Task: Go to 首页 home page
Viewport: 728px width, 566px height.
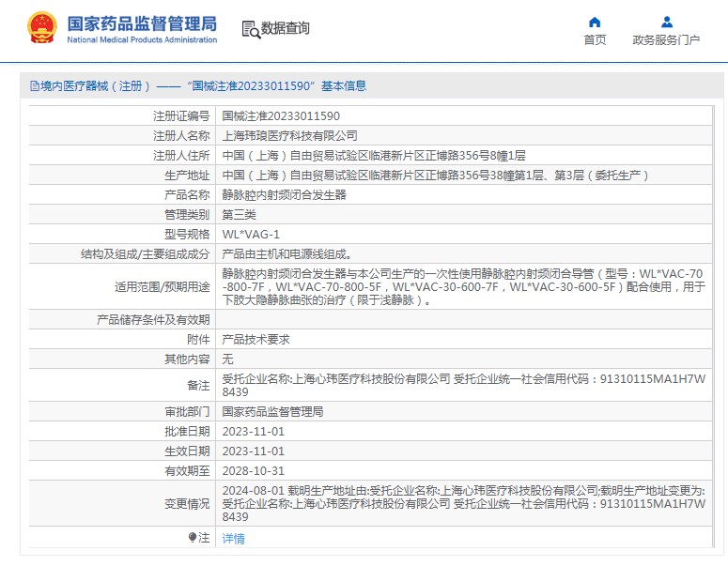Action: point(595,40)
